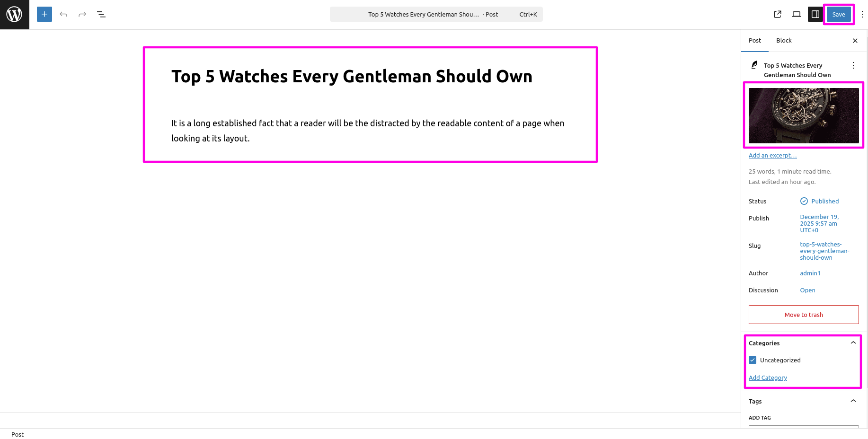
Task: Uncheck the Uncategorized category checkbox
Action: 753,360
